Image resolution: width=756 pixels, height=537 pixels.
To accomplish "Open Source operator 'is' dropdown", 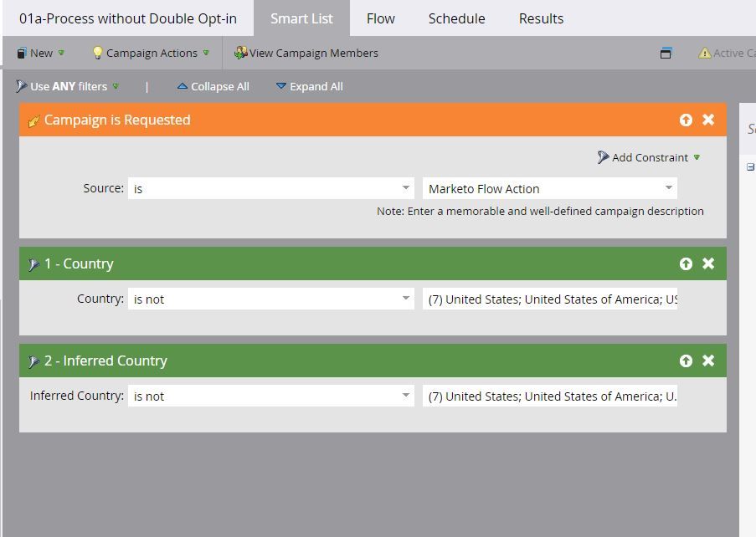I will (x=271, y=188).
